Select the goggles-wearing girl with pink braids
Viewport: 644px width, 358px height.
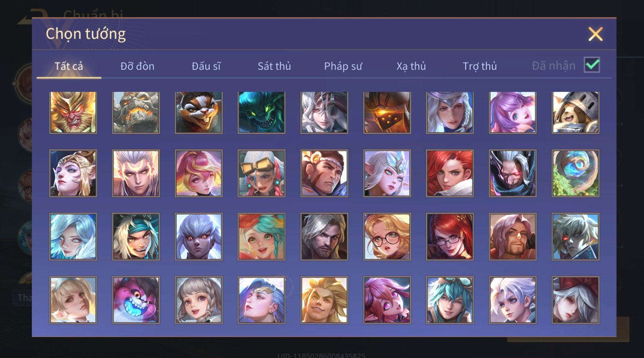pyautogui.click(x=262, y=173)
